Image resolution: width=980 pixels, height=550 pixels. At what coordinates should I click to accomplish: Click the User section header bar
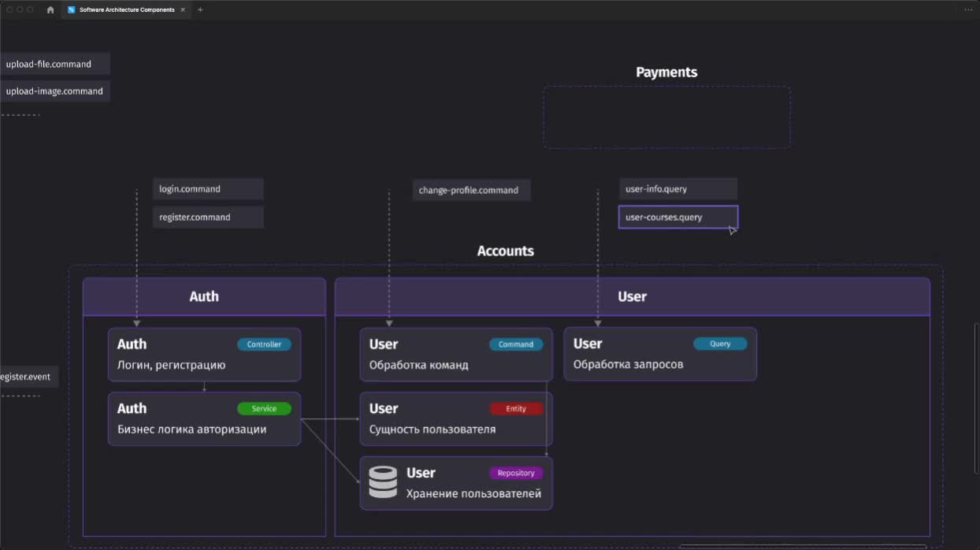(632, 296)
